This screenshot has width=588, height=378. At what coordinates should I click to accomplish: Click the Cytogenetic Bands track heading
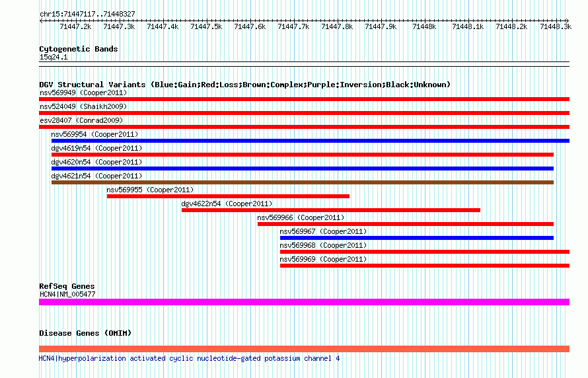(79, 49)
